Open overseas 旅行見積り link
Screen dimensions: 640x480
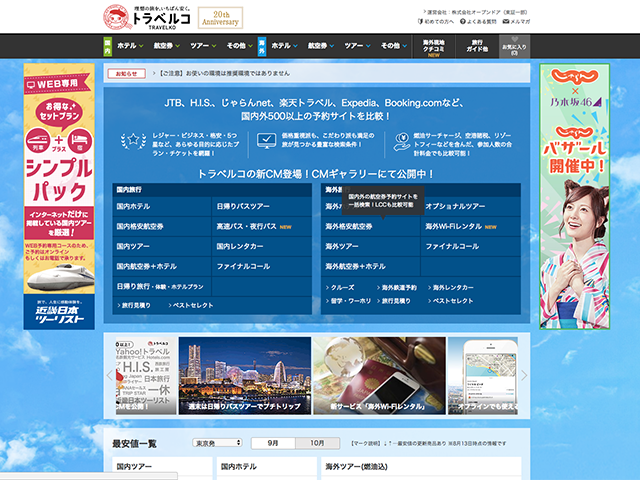coord(394,301)
